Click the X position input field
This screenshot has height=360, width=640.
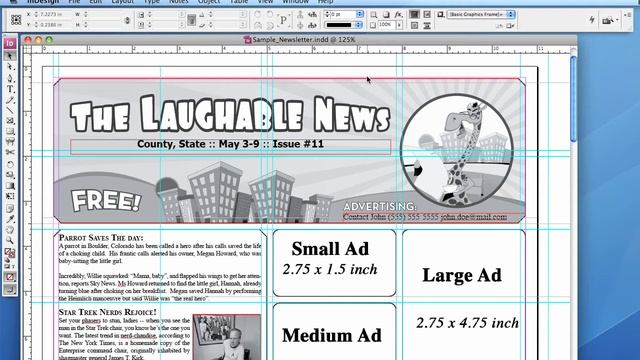pos(55,15)
